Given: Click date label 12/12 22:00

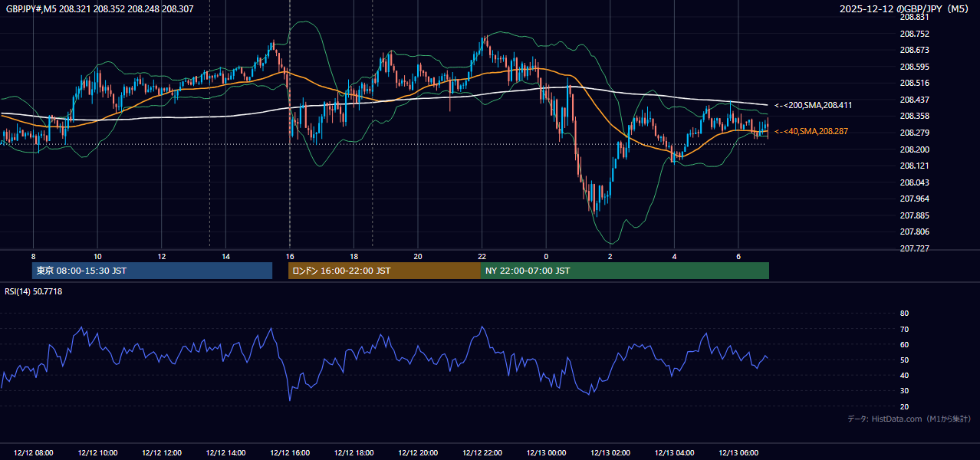Looking at the screenshot, I should [482, 453].
